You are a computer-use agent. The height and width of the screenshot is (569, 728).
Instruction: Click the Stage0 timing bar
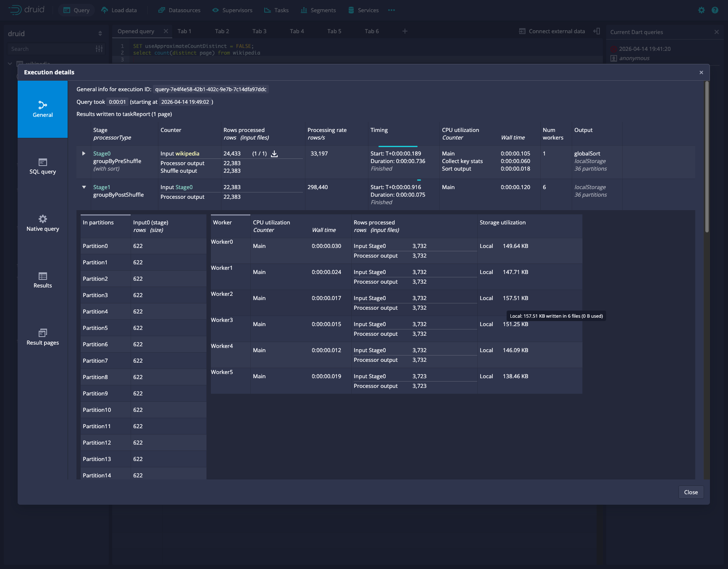pos(398,146)
